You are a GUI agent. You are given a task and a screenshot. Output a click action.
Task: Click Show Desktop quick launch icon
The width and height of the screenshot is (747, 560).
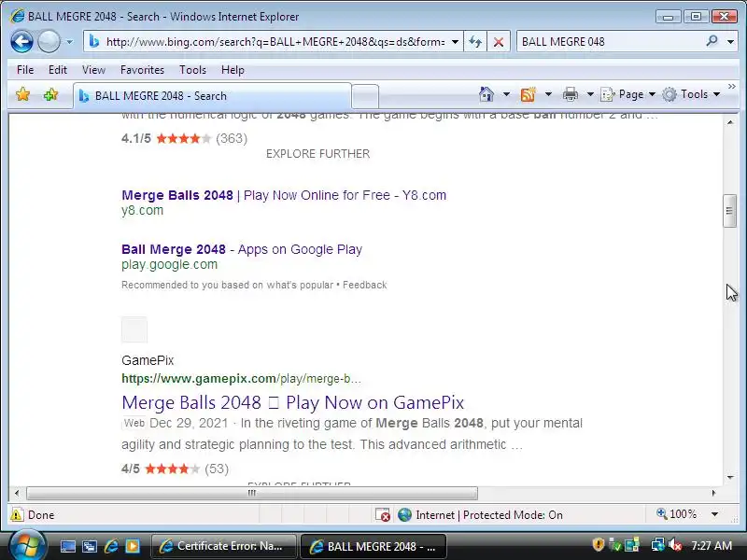(x=67, y=546)
